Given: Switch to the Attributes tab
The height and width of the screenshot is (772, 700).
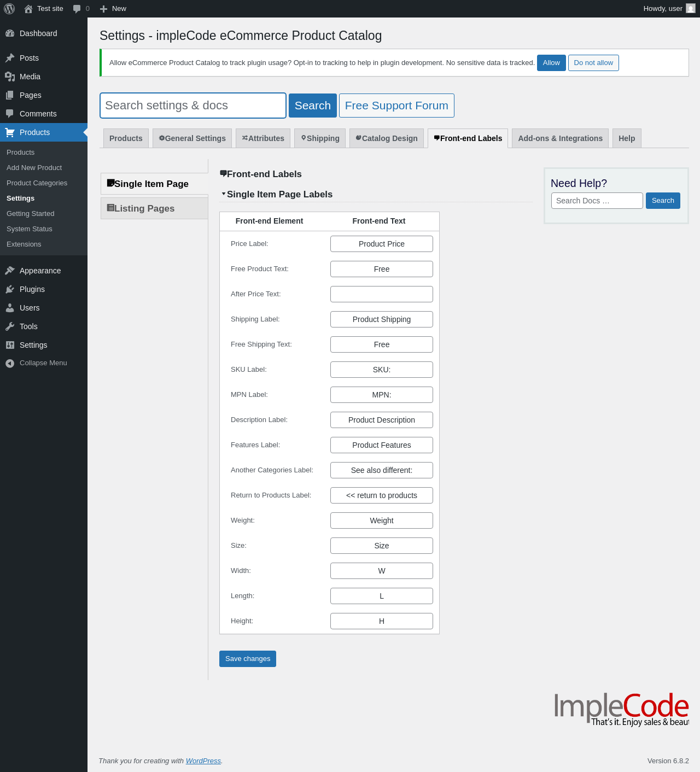Looking at the screenshot, I should pos(263,138).
